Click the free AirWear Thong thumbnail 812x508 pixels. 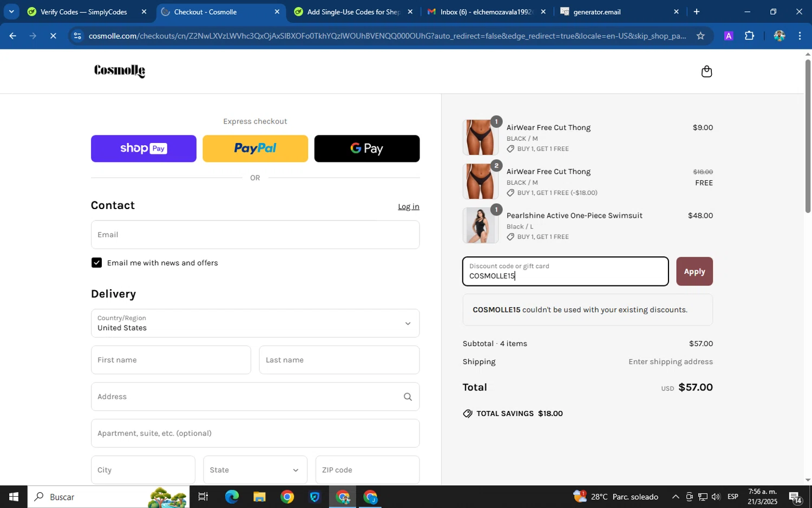tap(480, 181)
